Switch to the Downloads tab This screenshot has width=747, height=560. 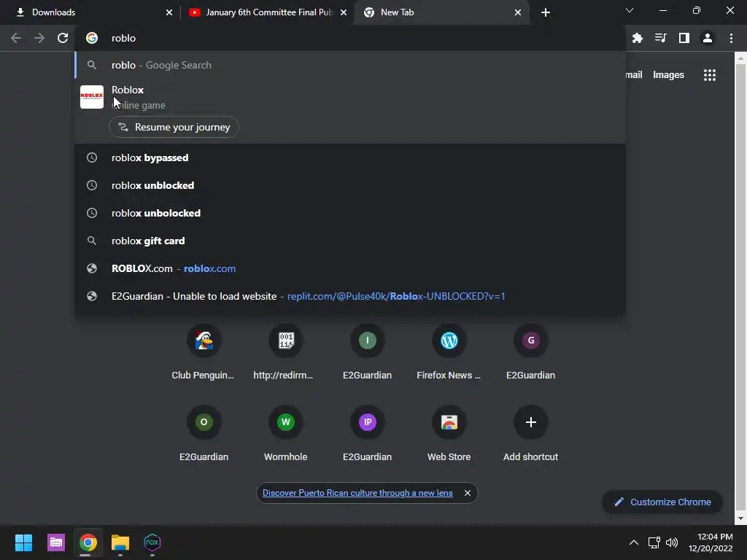(90, 12)
